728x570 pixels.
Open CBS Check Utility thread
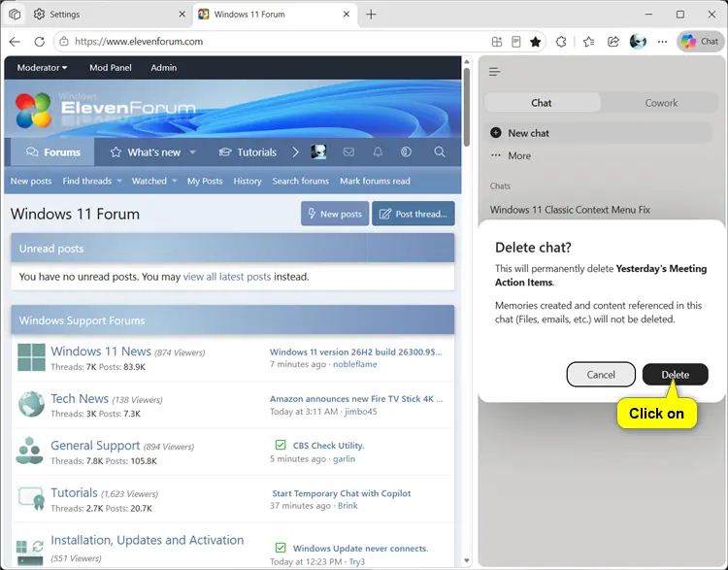coord(328,446)
